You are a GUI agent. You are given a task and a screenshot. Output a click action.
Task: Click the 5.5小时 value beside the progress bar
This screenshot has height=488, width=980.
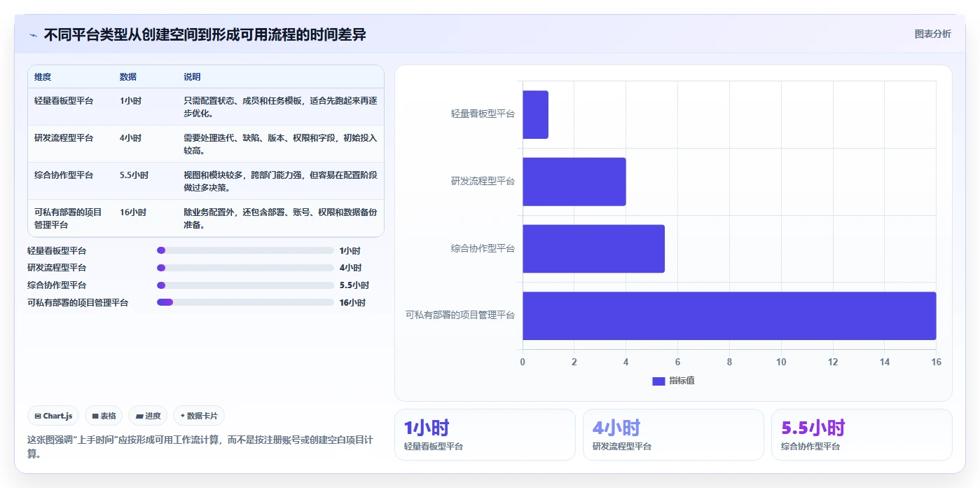[354, 285]
